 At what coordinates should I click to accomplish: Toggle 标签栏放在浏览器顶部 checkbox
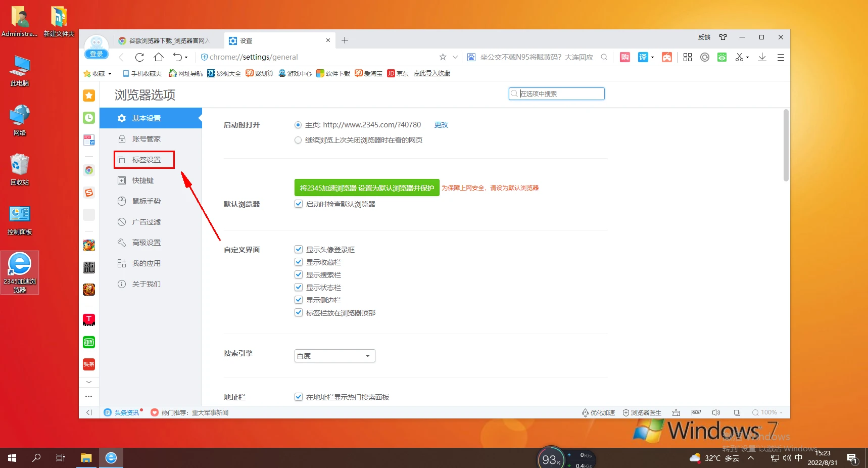[x=299, y=312]
